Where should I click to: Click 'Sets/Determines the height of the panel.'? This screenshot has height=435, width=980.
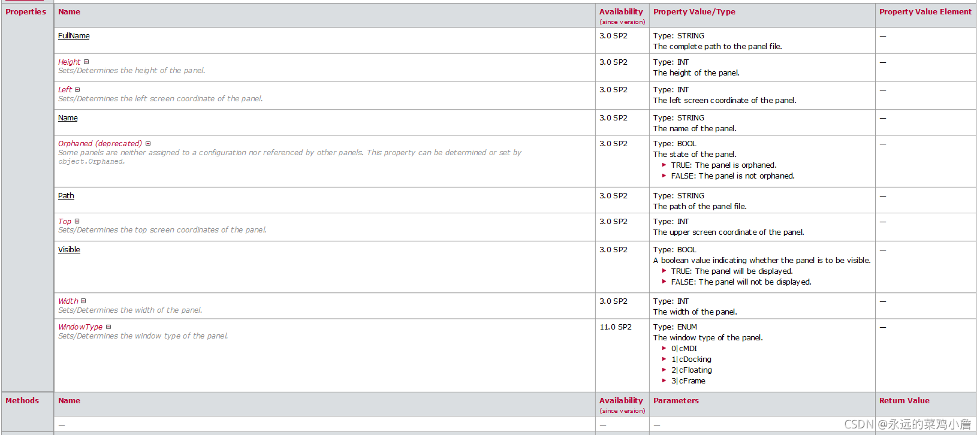coord(131,71)
